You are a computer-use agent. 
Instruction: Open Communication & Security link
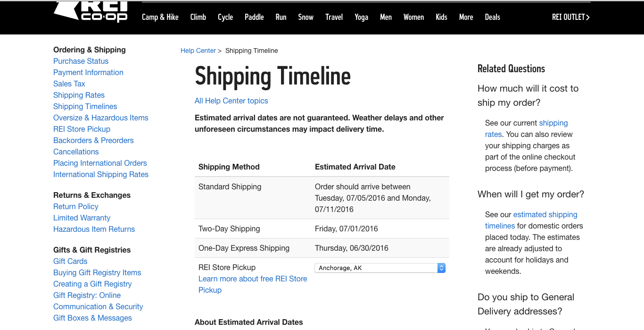98,306
